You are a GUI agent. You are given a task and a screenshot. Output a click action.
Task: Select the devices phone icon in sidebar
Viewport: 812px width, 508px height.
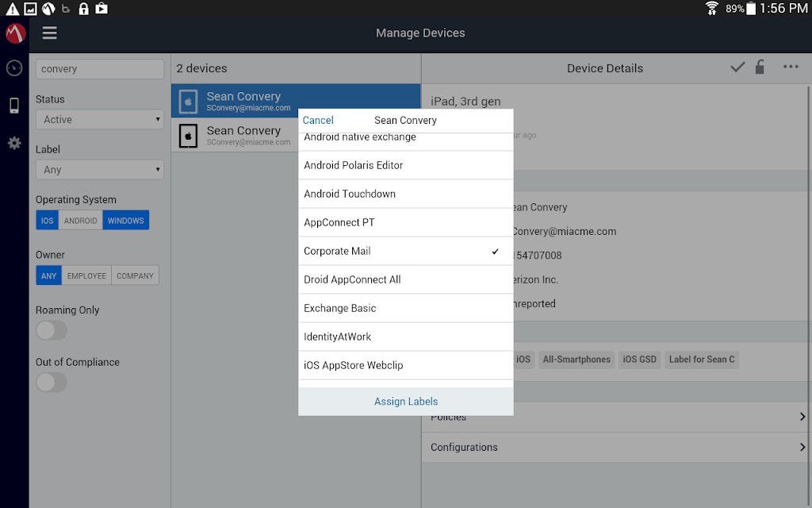coord(14,106)
